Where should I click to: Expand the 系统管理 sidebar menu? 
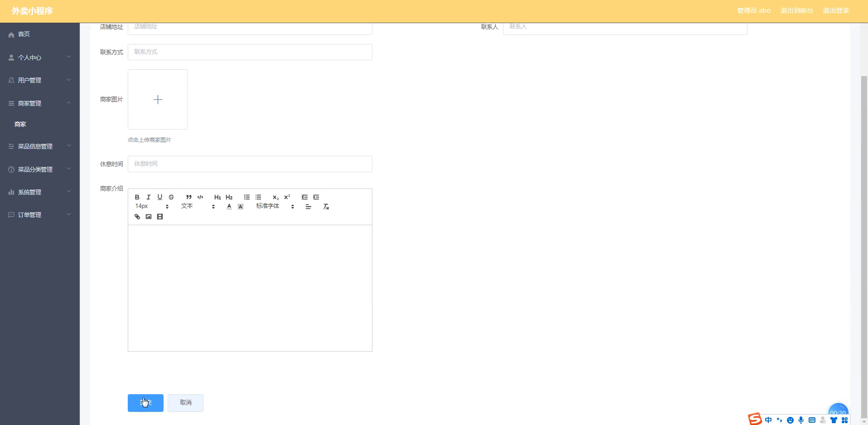click(40, 192)
